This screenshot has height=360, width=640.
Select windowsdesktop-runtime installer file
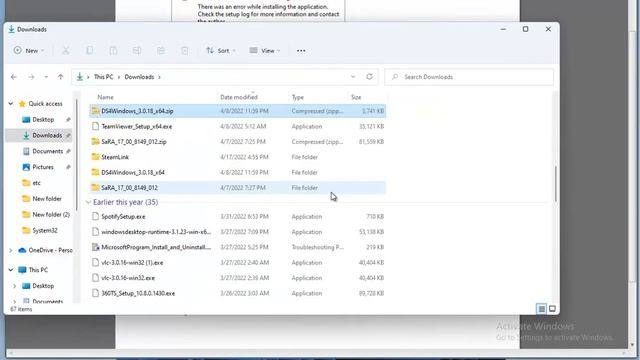(x=238, y=232)
